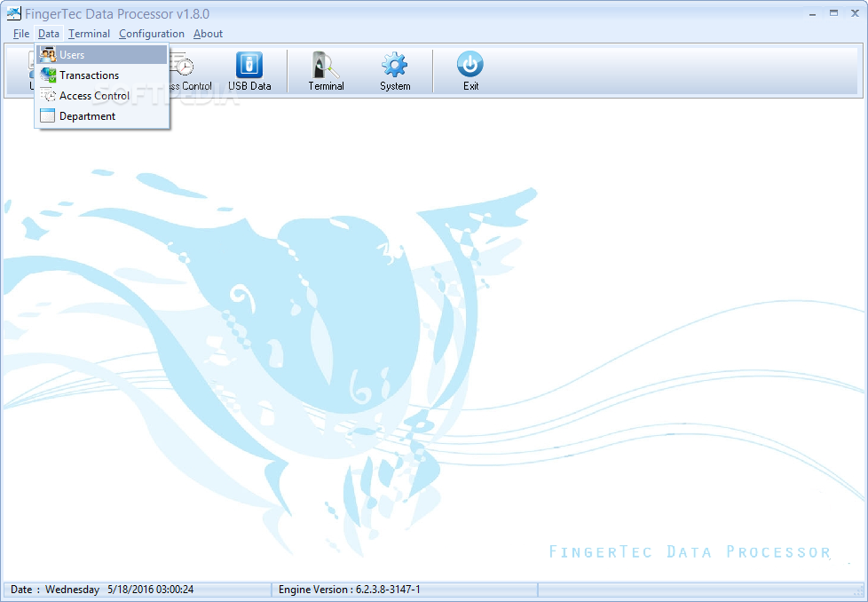Choose Transactions in the dropdown menu
The image size is (868, 602).
point(102,75)
